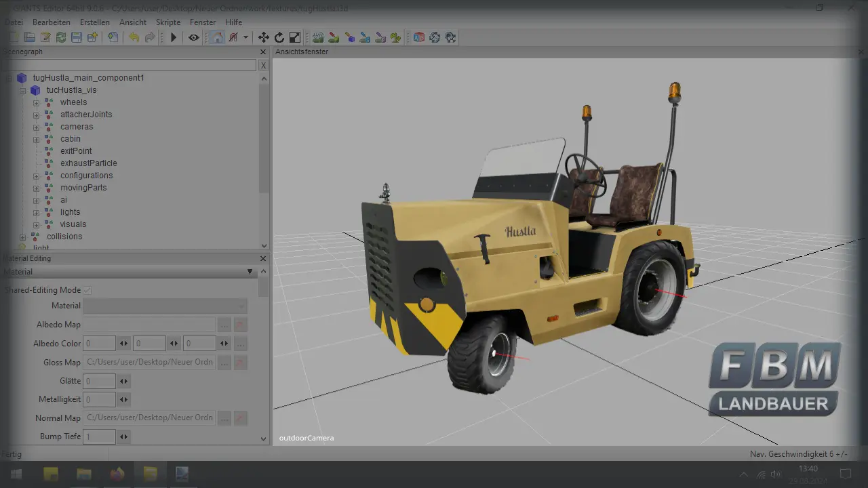Click the red-blue cube toolbar icon
868x488 pixels.
(x=419, y=37)
